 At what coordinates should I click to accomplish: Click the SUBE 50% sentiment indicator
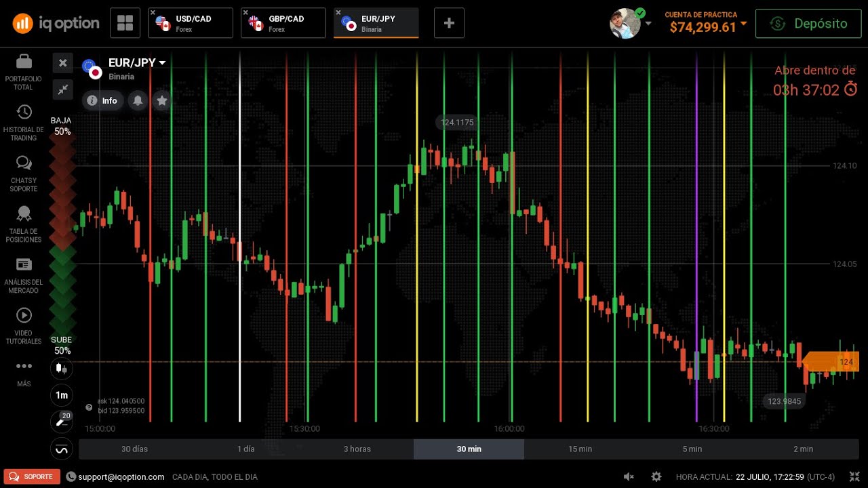pos(62,346)
